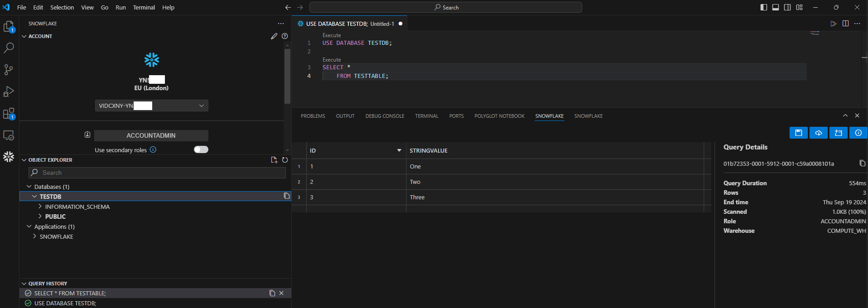Refresh the Object Explorer
This screenshot has height=308, width=868.
click(x=285, y=160)
